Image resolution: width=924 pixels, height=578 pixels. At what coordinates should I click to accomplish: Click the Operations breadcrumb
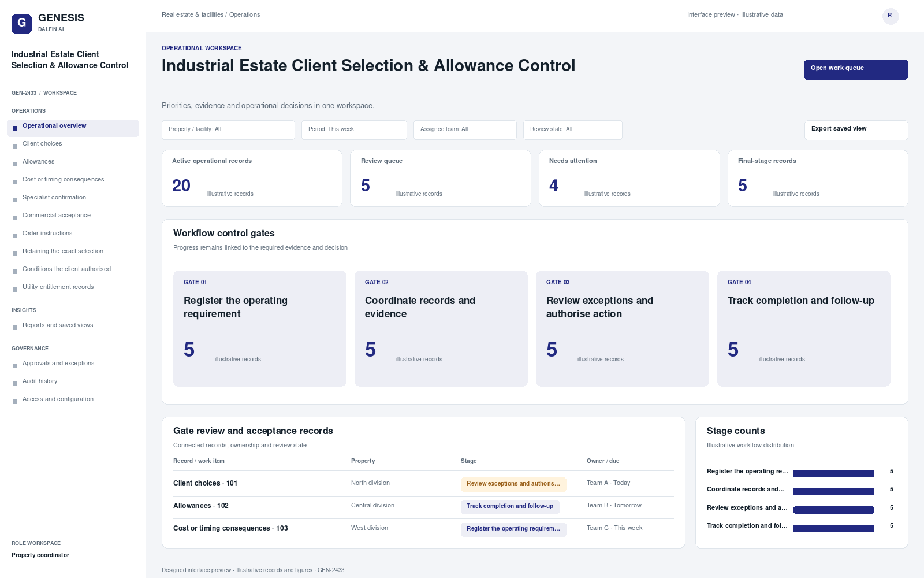(244, 15)
